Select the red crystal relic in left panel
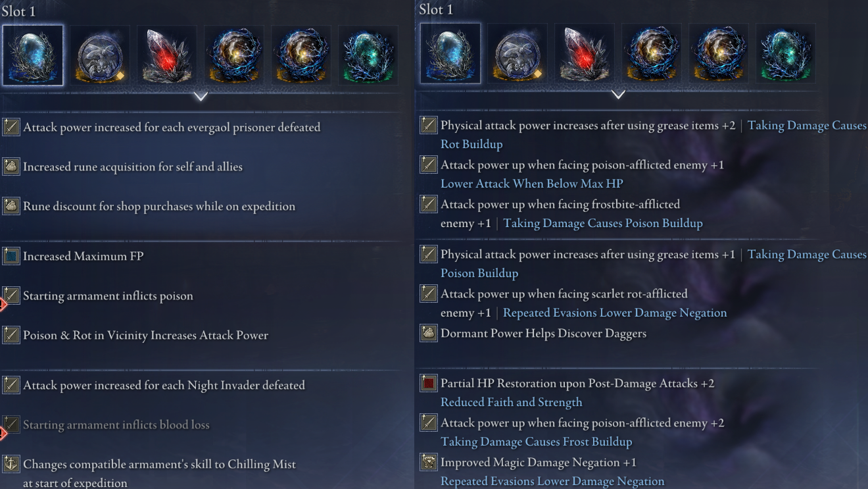The width and height of the screenshot is (868, 489). [x=167, y=55]
